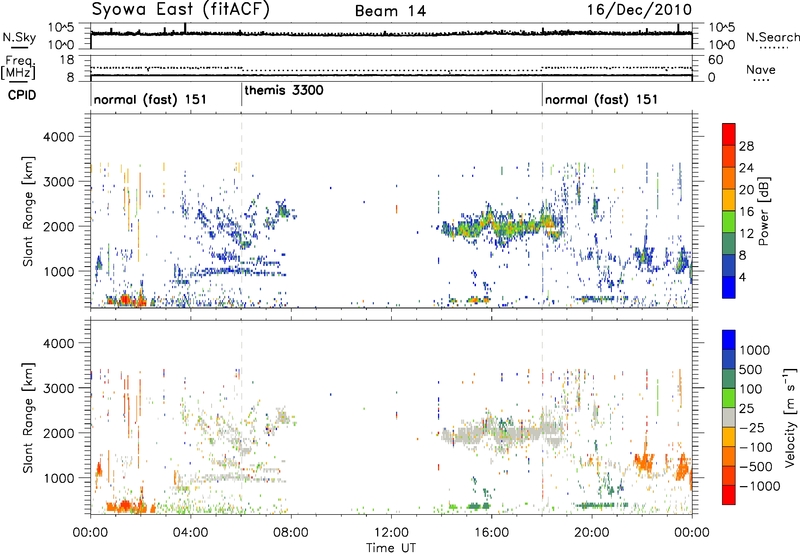The height and width of the screenshot is (554, 800).
Task: Click the '16:00' time axis label
Action: click(491, 533)
